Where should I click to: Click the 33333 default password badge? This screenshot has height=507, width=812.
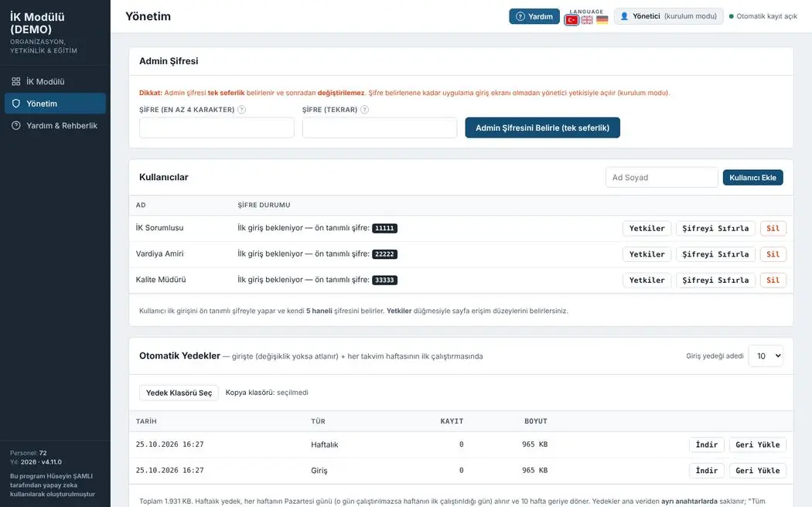click(384, 280)
